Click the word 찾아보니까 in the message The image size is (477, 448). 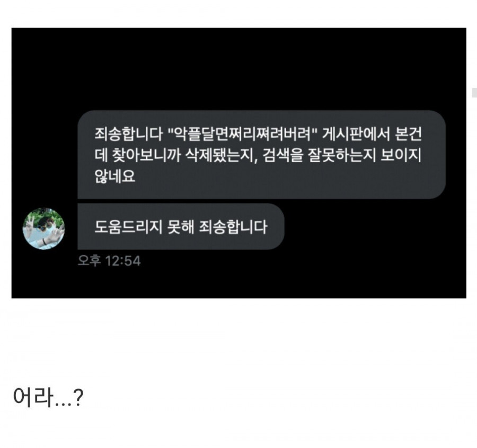click(x=147, y=155)
